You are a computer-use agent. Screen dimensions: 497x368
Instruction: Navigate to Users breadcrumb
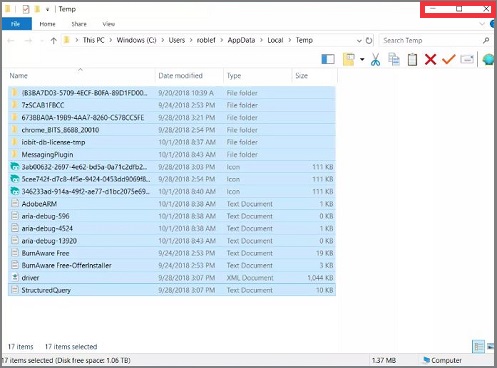[x=177, y=40]
